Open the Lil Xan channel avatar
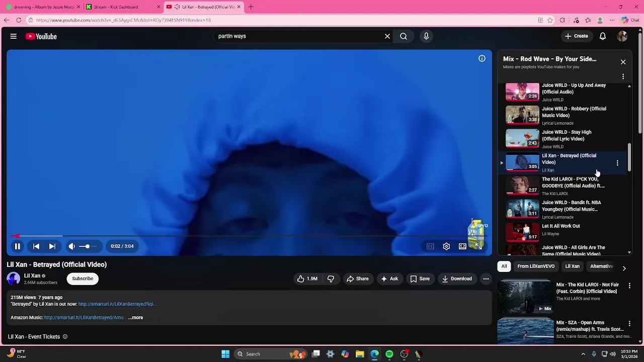Viewport: 644px width, 362px height. pos(14,279)
